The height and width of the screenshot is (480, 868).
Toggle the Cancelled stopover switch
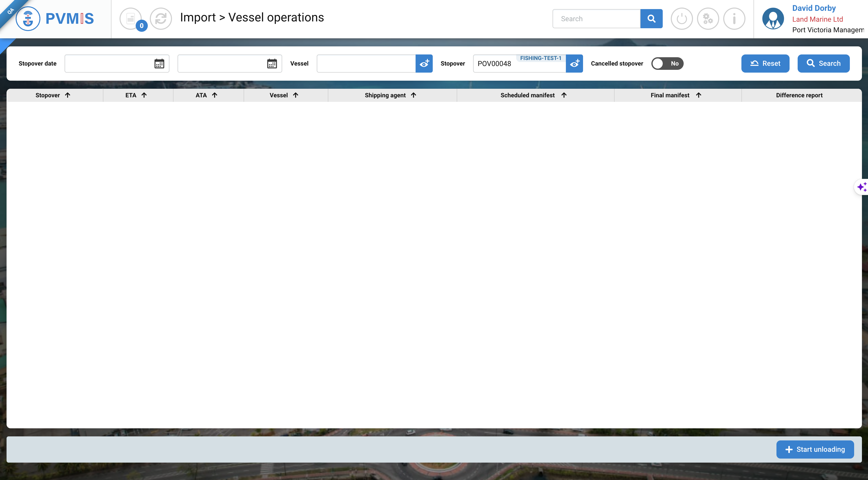tap(667, 63)
